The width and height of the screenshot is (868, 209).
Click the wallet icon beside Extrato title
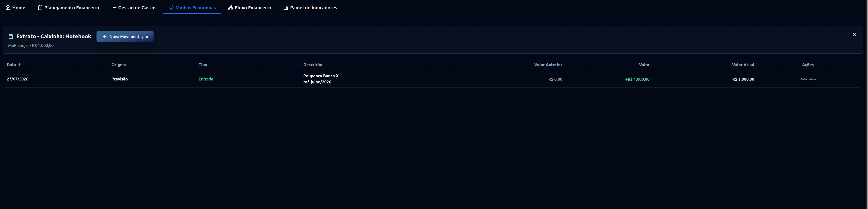(x=11, y=36)
